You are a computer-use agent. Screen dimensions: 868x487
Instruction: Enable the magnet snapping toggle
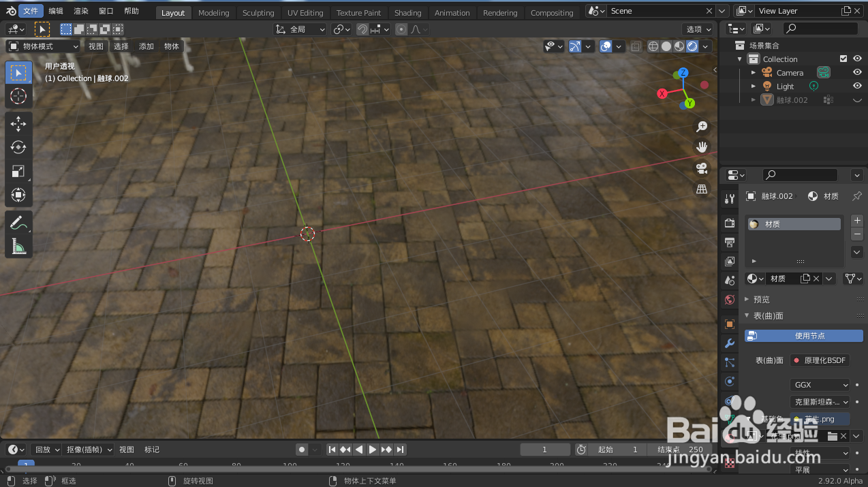362,29
